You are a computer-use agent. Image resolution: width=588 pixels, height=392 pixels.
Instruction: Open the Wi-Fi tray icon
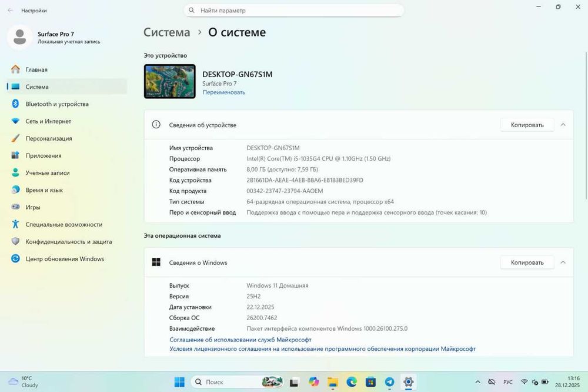click(524, 382)
